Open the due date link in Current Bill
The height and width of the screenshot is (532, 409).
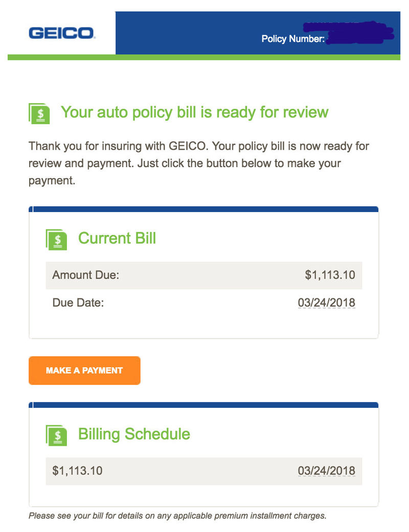[x=326, y=303]
